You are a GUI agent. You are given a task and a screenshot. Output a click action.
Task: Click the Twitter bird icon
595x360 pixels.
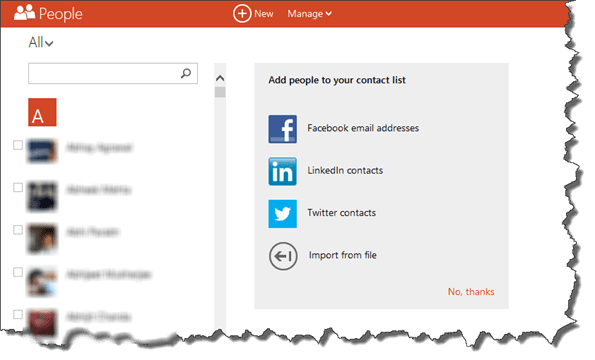point(283,214)
